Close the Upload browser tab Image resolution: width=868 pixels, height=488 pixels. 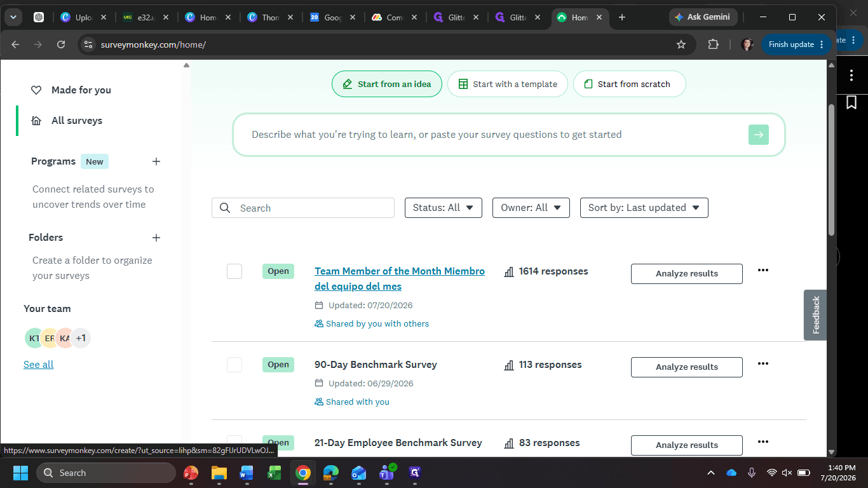tap(104, 17)
